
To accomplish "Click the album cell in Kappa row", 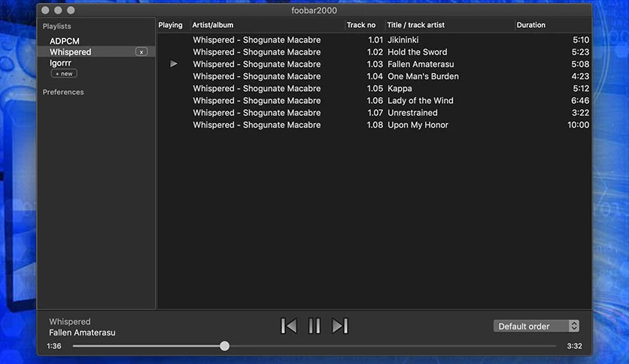I will (x=257, y=89).
